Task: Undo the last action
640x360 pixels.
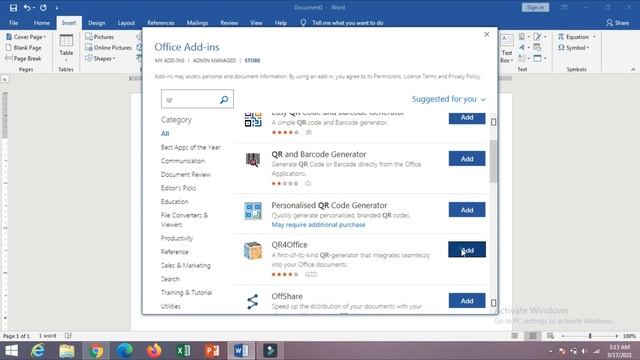Action: (27, 7)
